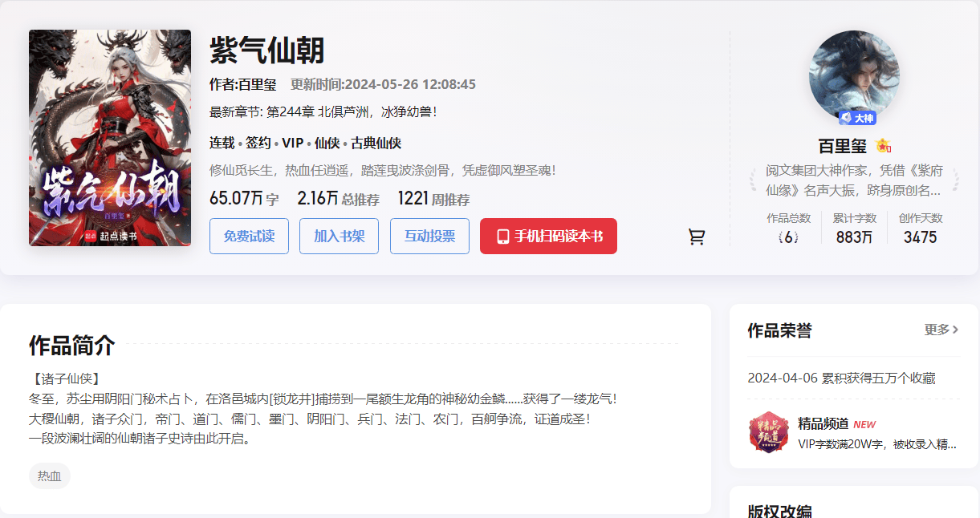Open author 百里玺's avatar picture
Screen dimensions: 980x518
[x=854, y=75]
